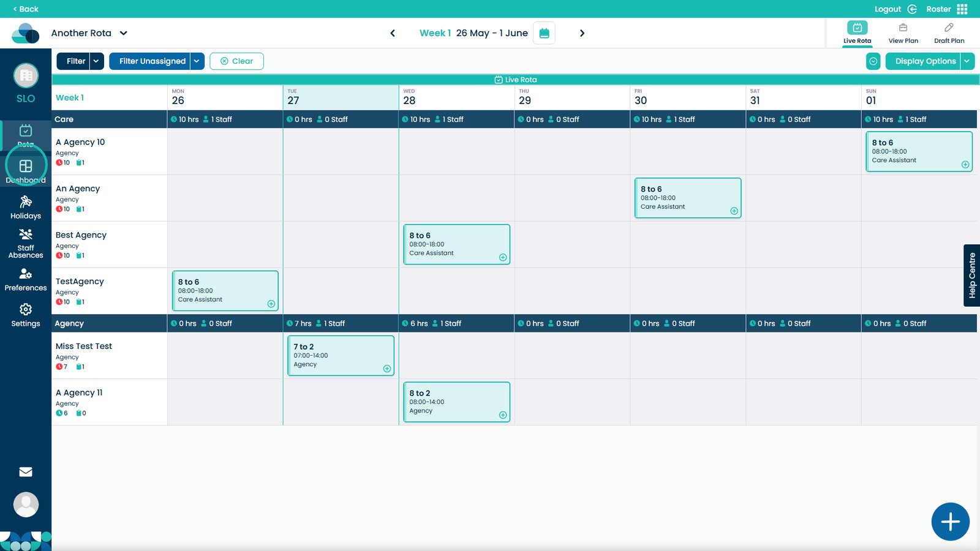This screenshot has height=551, width=980.
Task: Click plus icon on A Agency 11 8 to 2 shift
Action: pyautogui.click(x=503, y=415)
